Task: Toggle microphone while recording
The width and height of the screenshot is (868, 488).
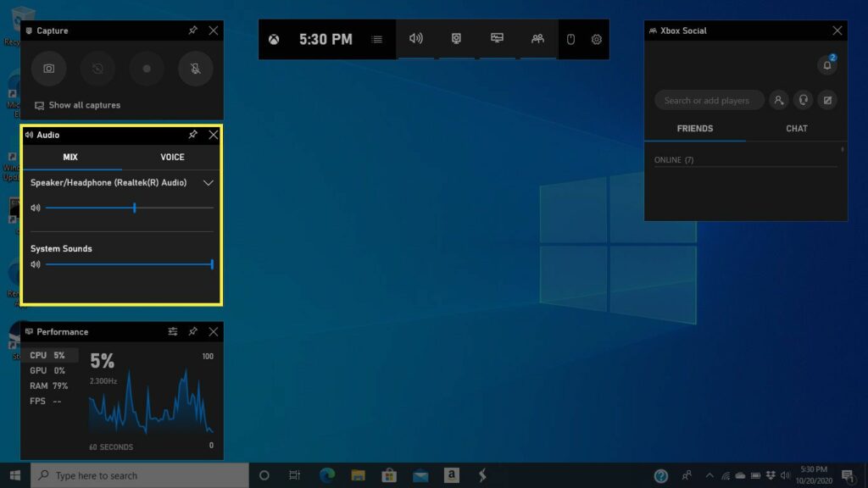Action: (196, 69)
